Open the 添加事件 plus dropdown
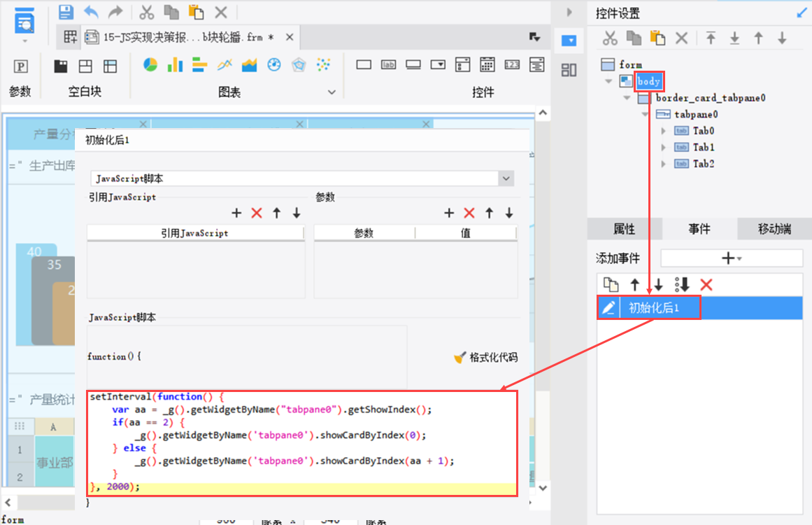 click(731, 258)
